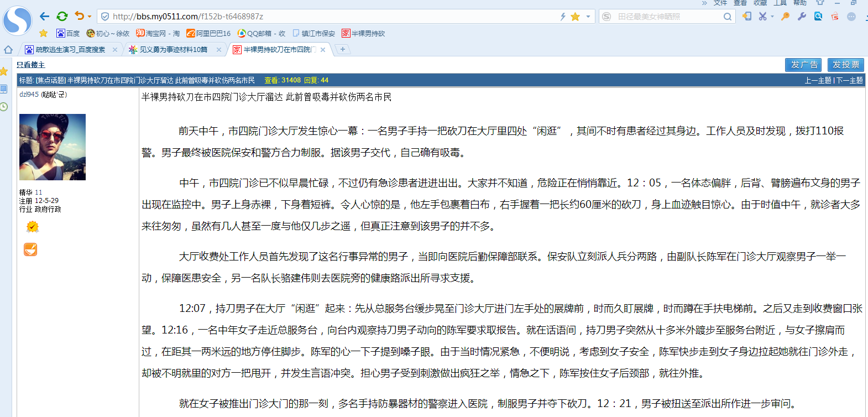Open the 工具 menu in the menu bar

(x=780, y=3)
